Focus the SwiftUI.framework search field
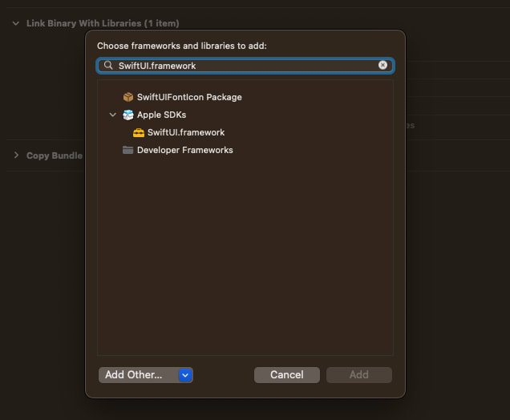 click(245, 66)
